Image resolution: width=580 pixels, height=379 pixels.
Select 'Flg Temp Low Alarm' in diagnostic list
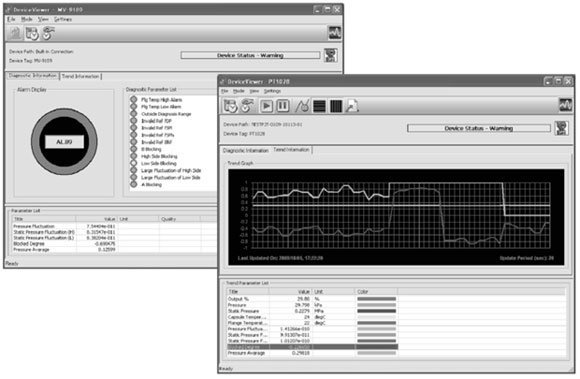click(x=161, y=107)
